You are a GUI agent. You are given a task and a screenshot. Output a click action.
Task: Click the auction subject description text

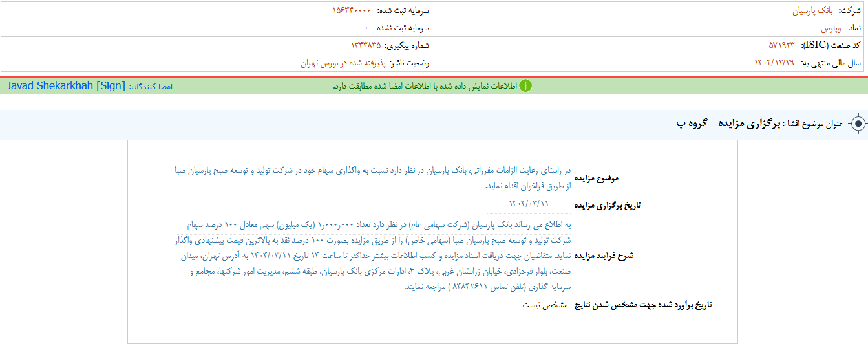point(373,178)
